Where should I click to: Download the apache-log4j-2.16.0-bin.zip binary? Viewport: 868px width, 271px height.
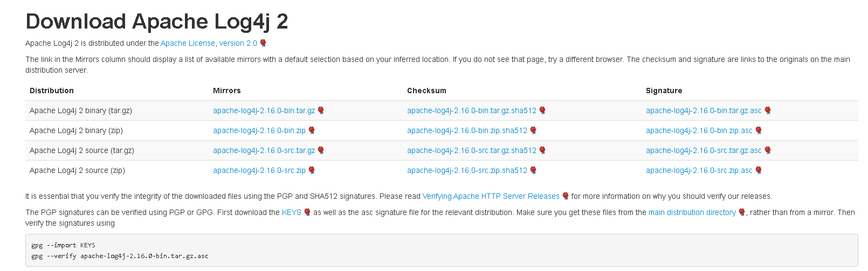pyautogui.click(x=259, y=130)
